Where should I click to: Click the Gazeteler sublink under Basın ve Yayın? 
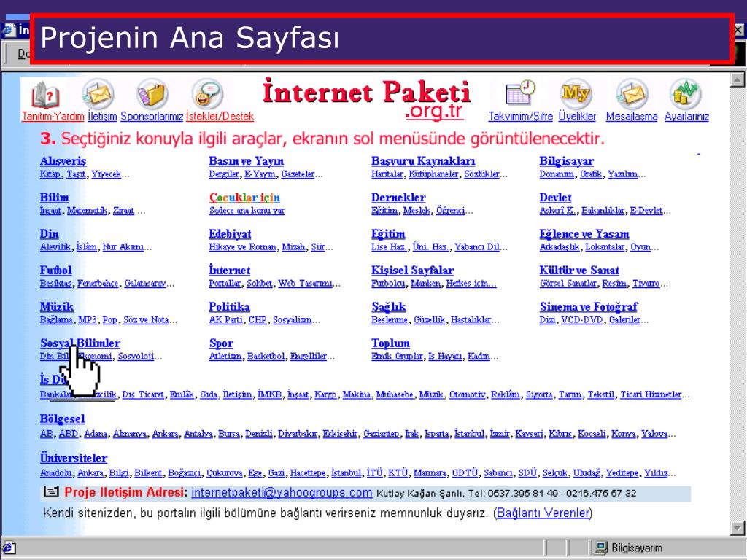(298, 174)
